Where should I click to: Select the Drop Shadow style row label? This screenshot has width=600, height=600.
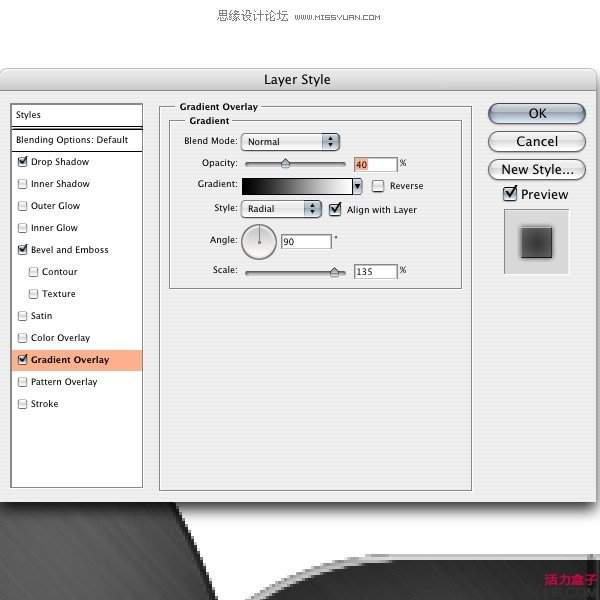pyautogui.click(x=60, y=162)
